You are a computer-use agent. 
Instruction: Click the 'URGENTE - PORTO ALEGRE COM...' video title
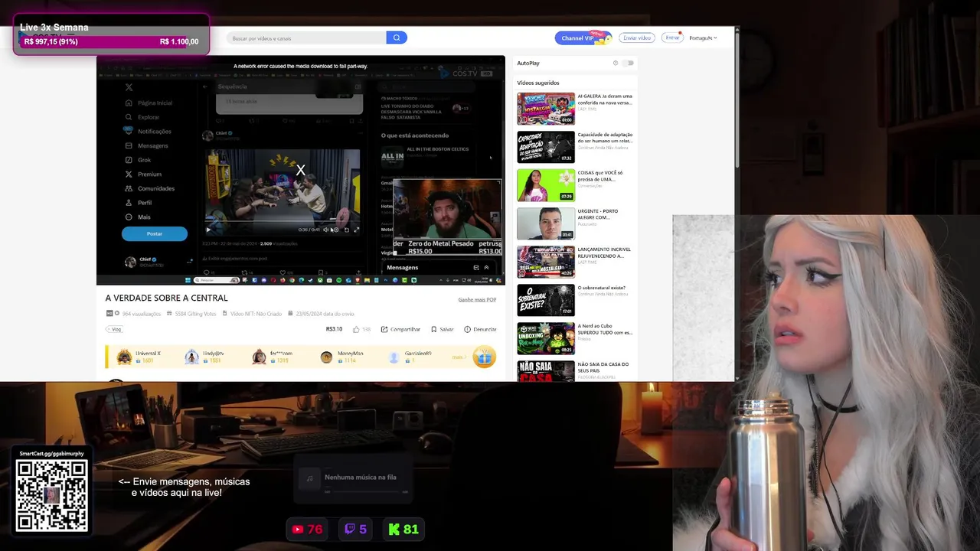(597, 214)
